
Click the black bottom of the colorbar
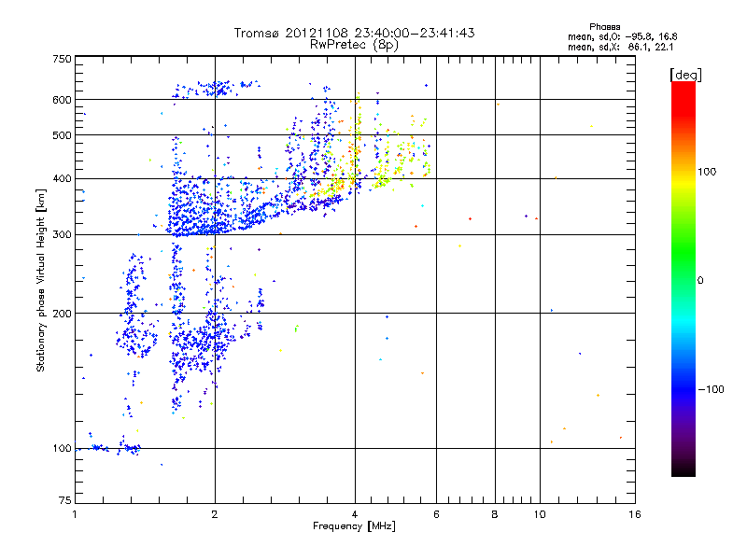pos(684,469)
